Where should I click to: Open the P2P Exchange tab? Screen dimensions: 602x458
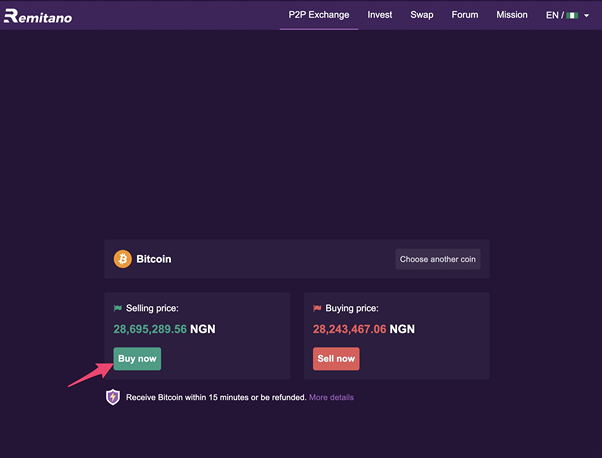coord(319,15)
